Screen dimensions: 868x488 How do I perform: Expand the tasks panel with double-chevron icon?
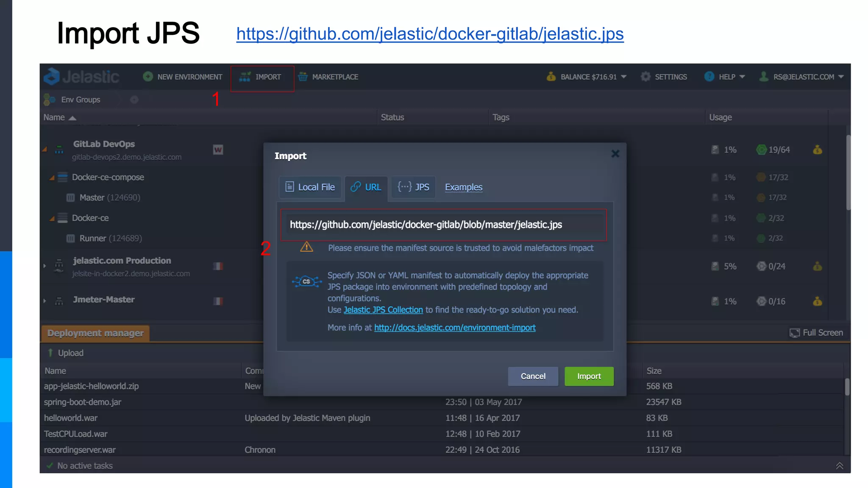pos(840,466)
